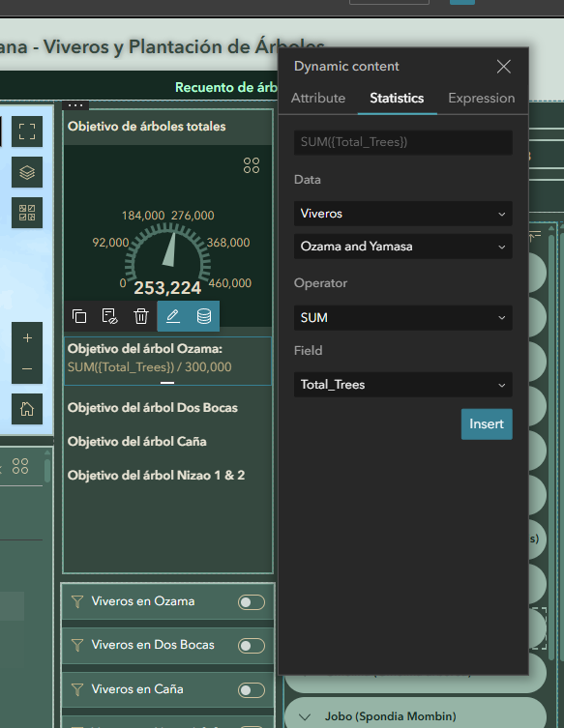Select the Statistics tab
The height and width of the screenshot is (728, 564).
397,98
